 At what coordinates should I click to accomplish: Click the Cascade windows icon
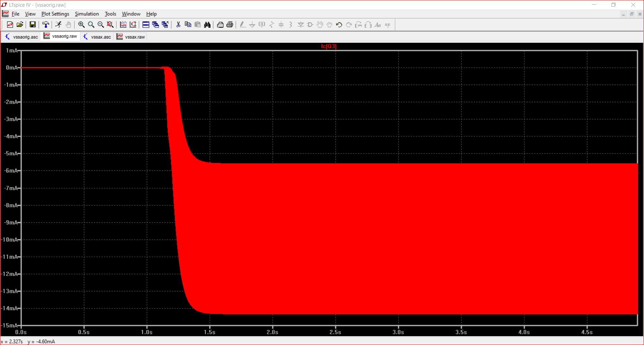(165, 24)
